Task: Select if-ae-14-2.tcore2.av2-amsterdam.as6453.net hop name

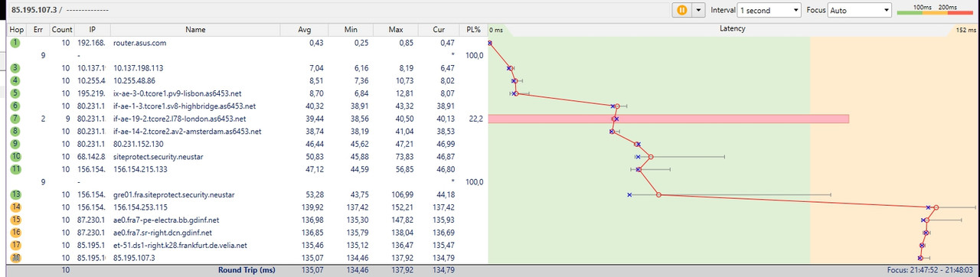Action: 188,131
